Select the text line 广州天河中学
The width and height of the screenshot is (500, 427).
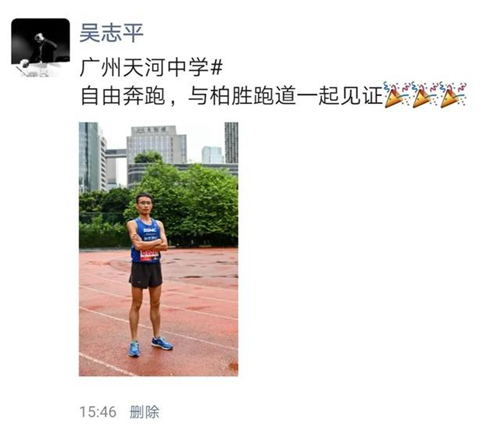(144, 67)
